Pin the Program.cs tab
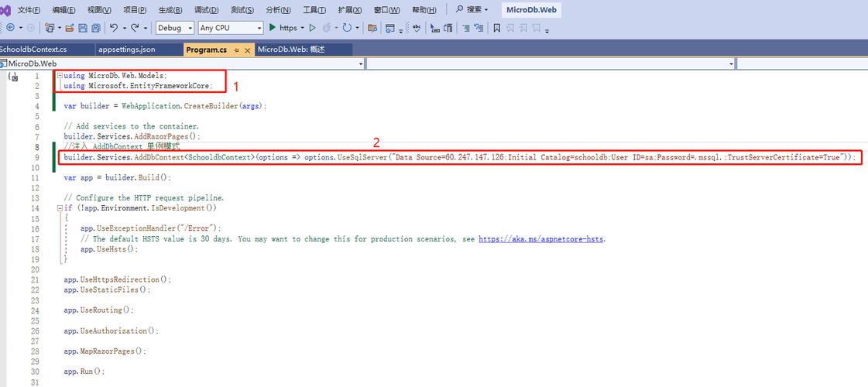 [x=237, y=50]
